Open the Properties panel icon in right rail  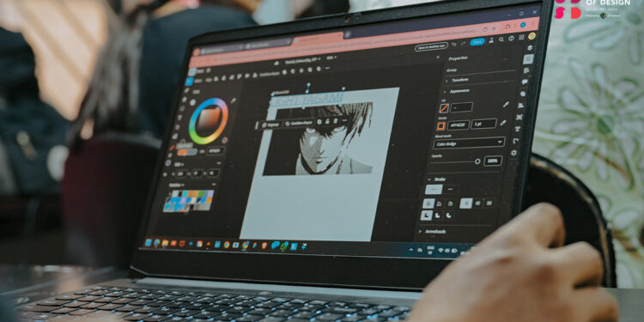pyautogui.click(x=528, y=59)
